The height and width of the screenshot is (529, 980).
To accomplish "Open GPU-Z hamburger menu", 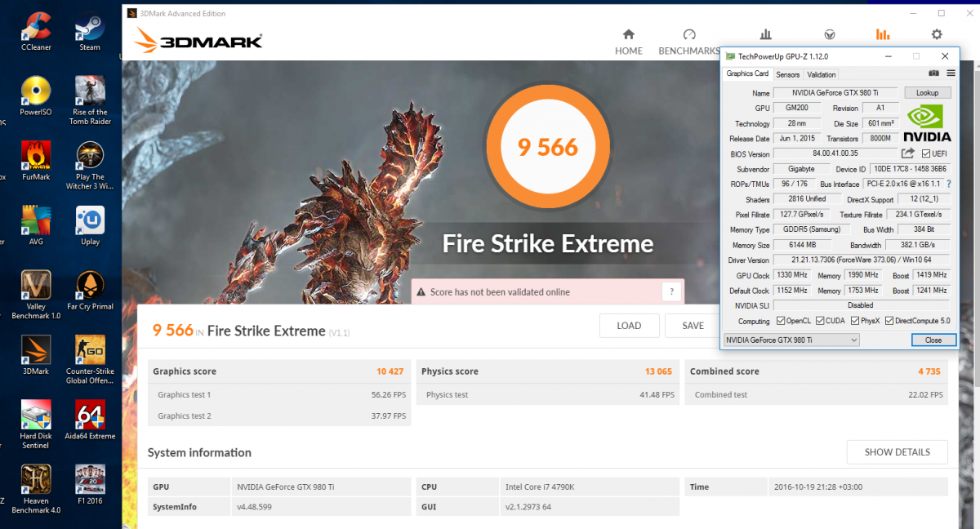I will point(951,73).
